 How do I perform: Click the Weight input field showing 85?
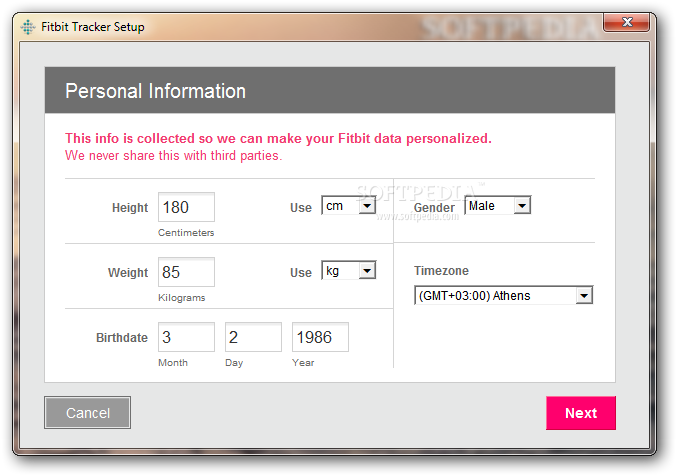pyautogui.click(x=186, y=272)
